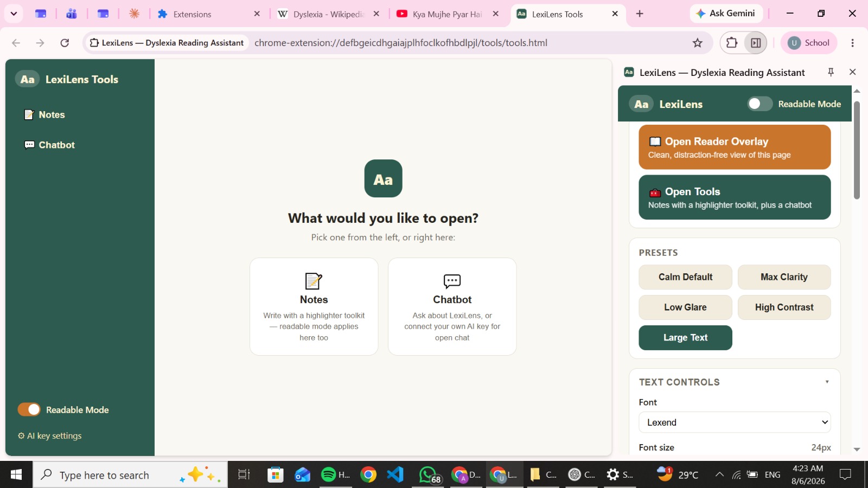Open the pinned Teams tab
This screenshot has height=488, width=868.
(72, 14)
